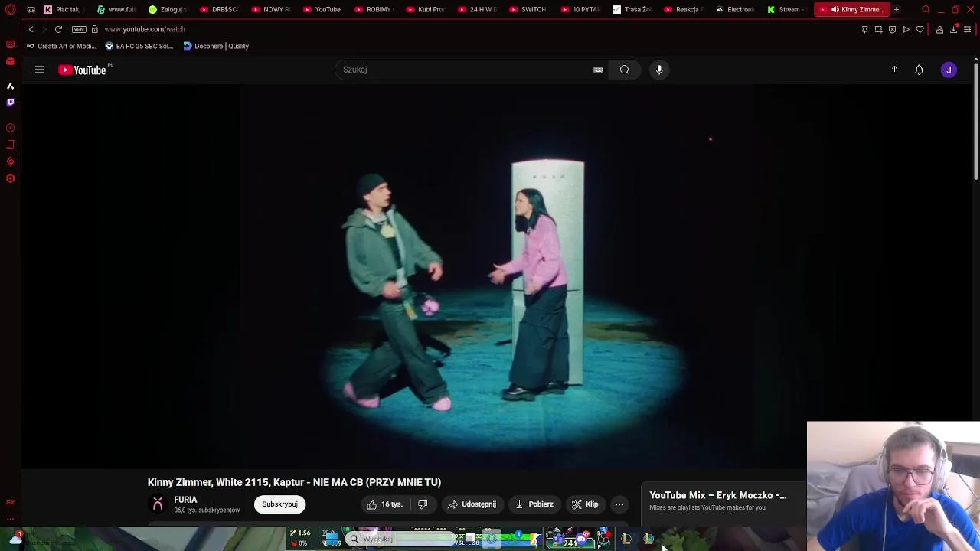980x551 pixels.
Task: Switch to the 10 PYTAN tab
Action: click(580, 9)
